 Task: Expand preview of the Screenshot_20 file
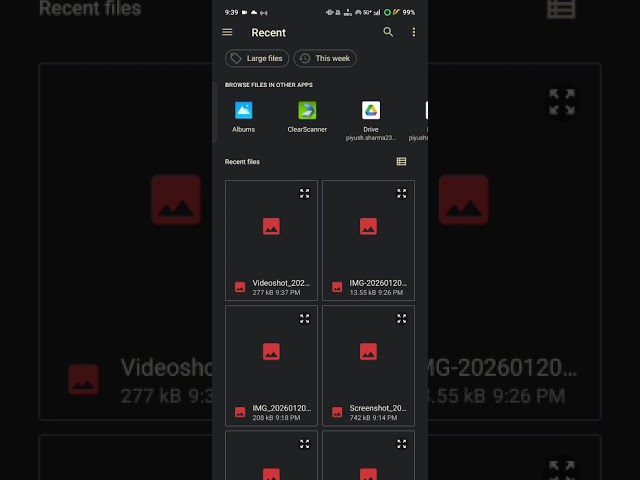click(x=402, y=319)
